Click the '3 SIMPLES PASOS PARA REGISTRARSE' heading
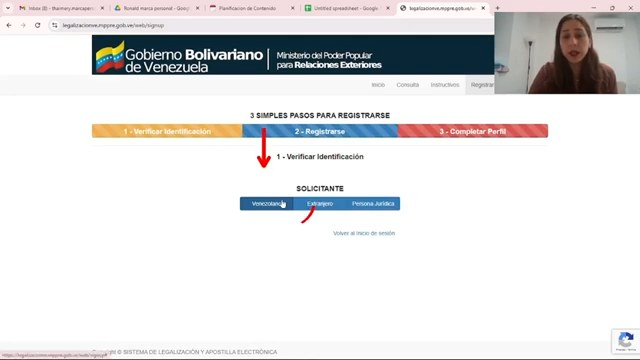The image size is (640, 360). (x=320, y=116)
